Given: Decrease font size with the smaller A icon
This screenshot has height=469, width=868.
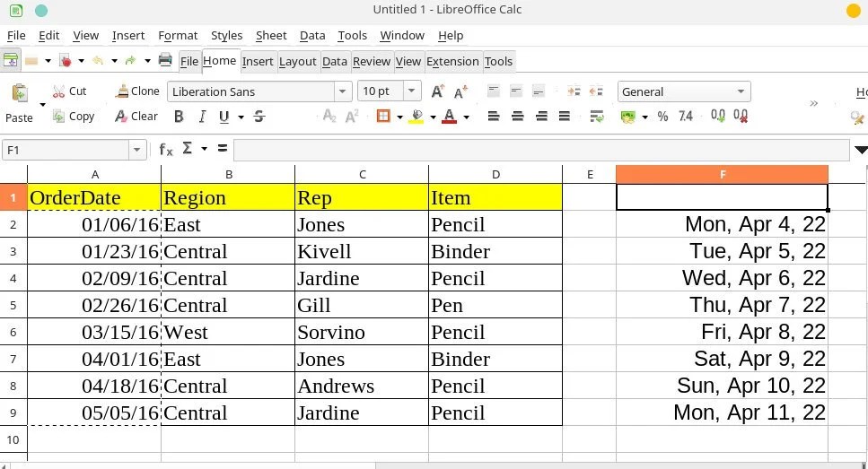Looking at the screenshot, I should pos(460,91).
